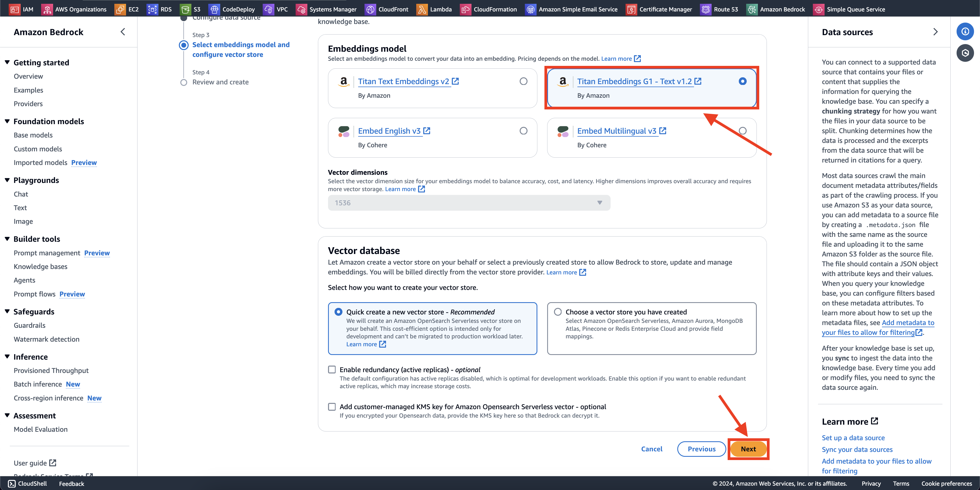Viewport: 980px width, 490px height.
Task: Open Certificate Manager shortcut icon
Action: click(x=631, y=9)
